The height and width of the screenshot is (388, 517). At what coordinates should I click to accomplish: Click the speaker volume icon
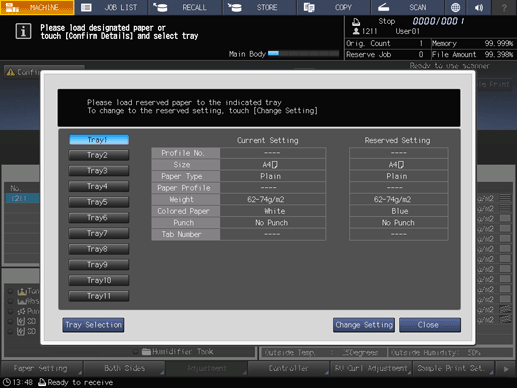pyautogui.click(x=479, y=7)
